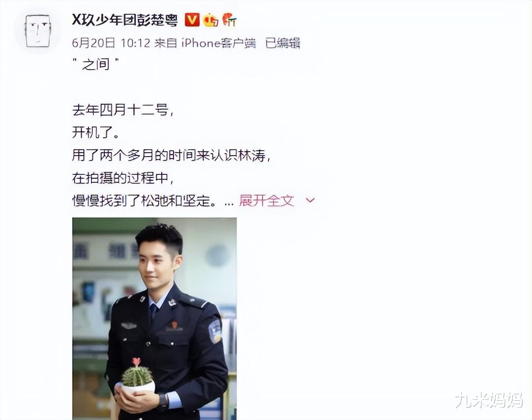
Task: Click the wristwatch on the man's arm in the photo
Action: (163, 401)
